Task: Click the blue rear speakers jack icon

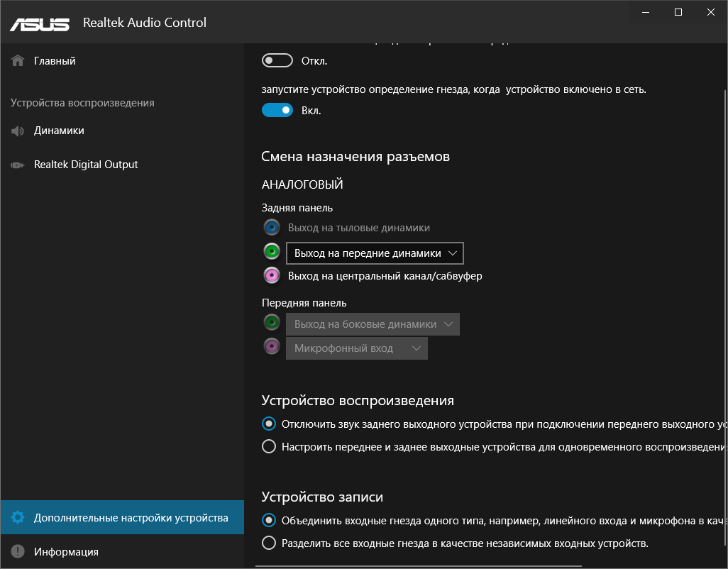Action: (x=271, y=228)
